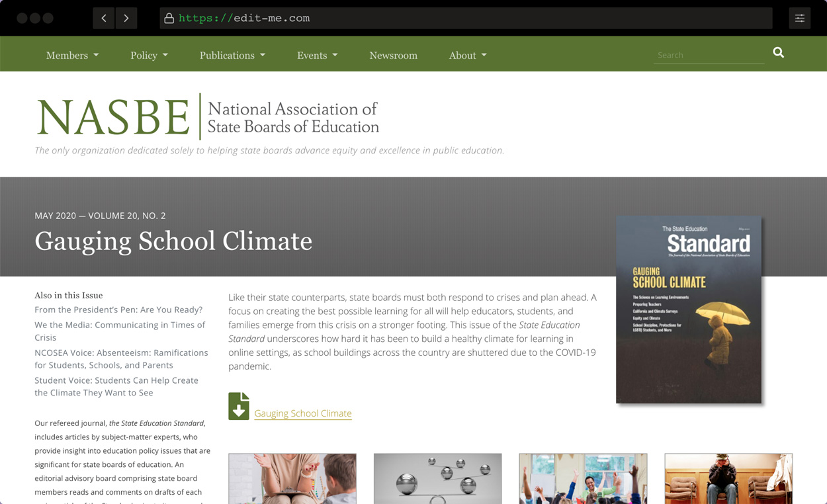
Task: Open the From the President's Pen article
Action: [x=118, y=309]
